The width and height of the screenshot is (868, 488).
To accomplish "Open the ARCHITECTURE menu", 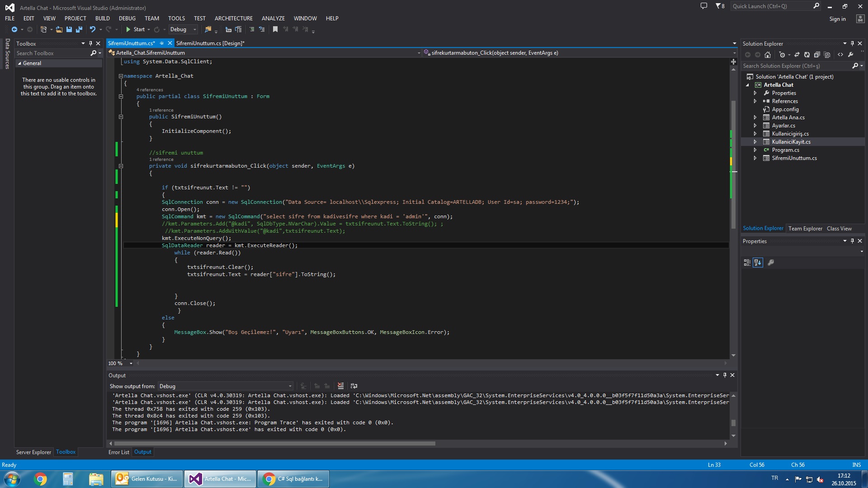I will [234, 19].
